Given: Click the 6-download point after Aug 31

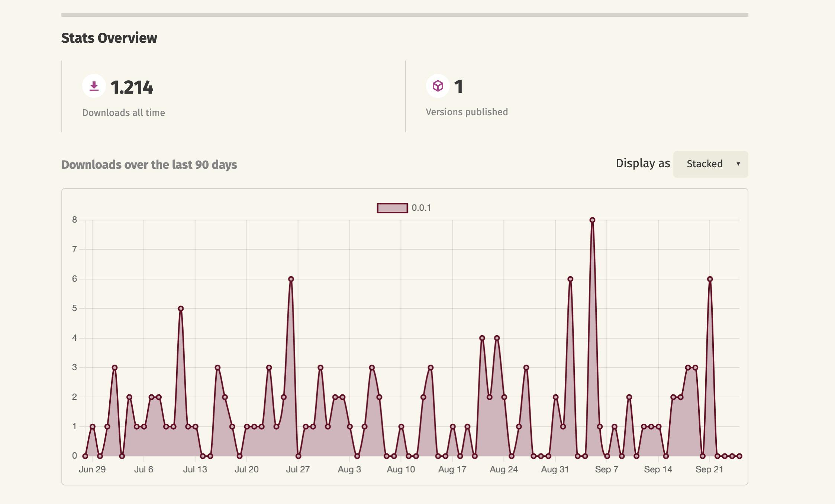Looking at the screenshot, I should pos(570,279).
